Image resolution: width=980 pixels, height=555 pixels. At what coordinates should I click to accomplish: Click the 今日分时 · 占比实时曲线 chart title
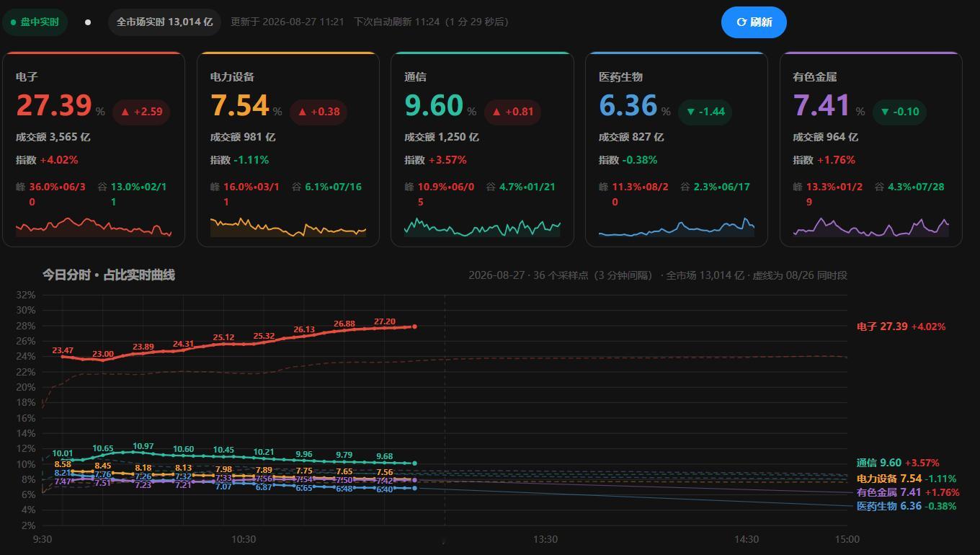(108, 275)
